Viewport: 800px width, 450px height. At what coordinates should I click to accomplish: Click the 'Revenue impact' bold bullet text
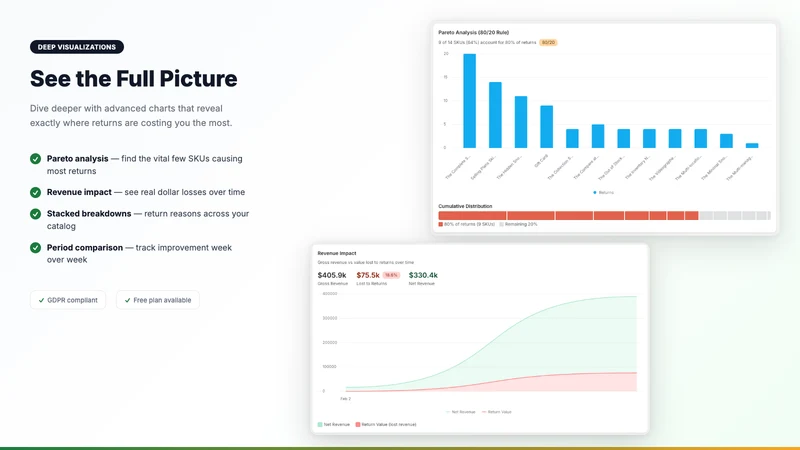click(79, 192)
